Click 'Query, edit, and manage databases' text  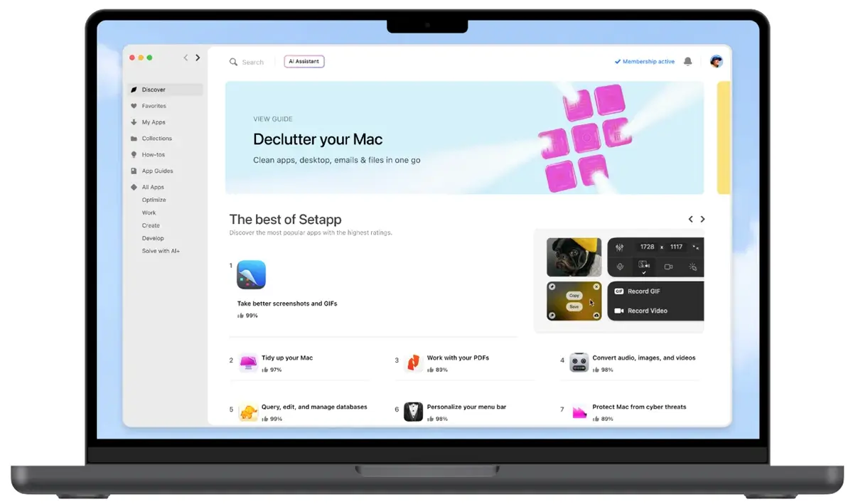[x=314, y=407]
